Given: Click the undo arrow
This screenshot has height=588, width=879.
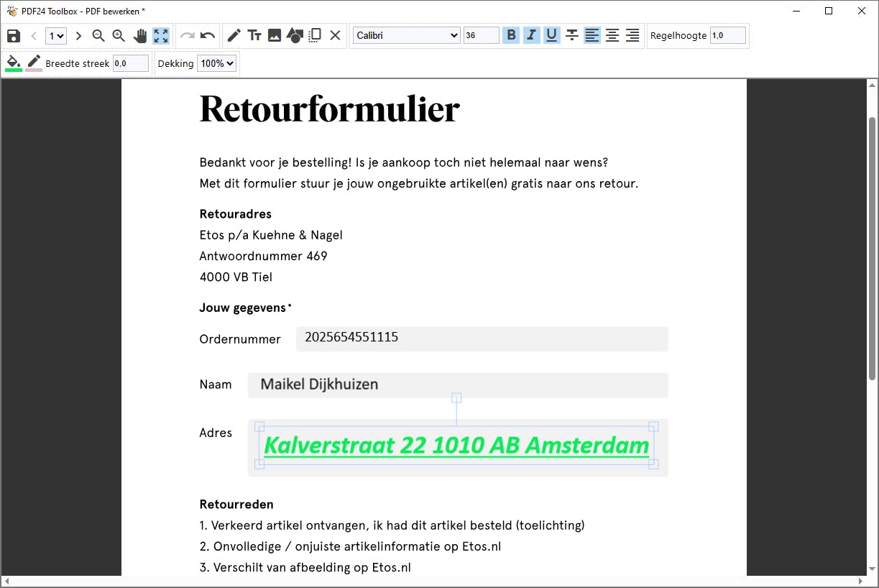Looking at the screenshot, I should pos(208,35).
